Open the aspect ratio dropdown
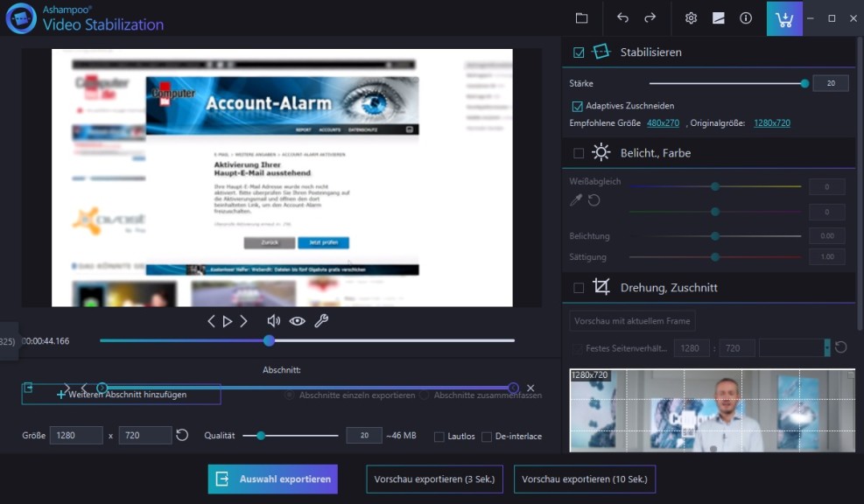This screenshot has height=504, width=864. coord(827,347)
